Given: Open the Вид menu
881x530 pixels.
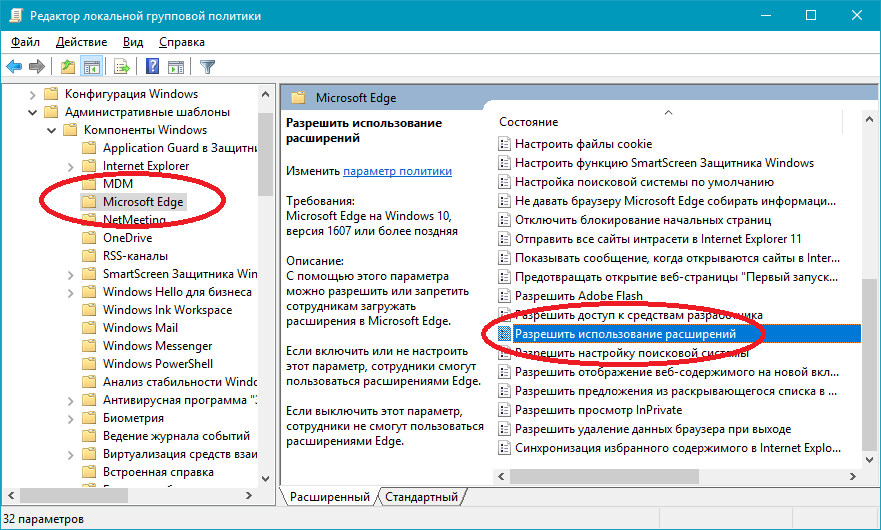Looking at the screenshot, I should click(133, 42).
